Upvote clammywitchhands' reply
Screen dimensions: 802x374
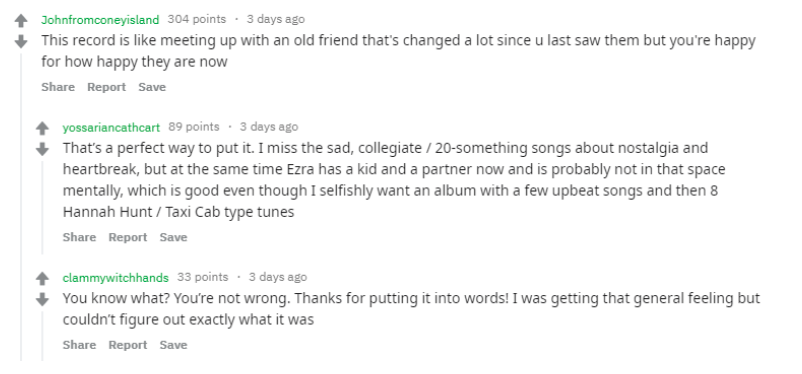click(x=42, y=278)
